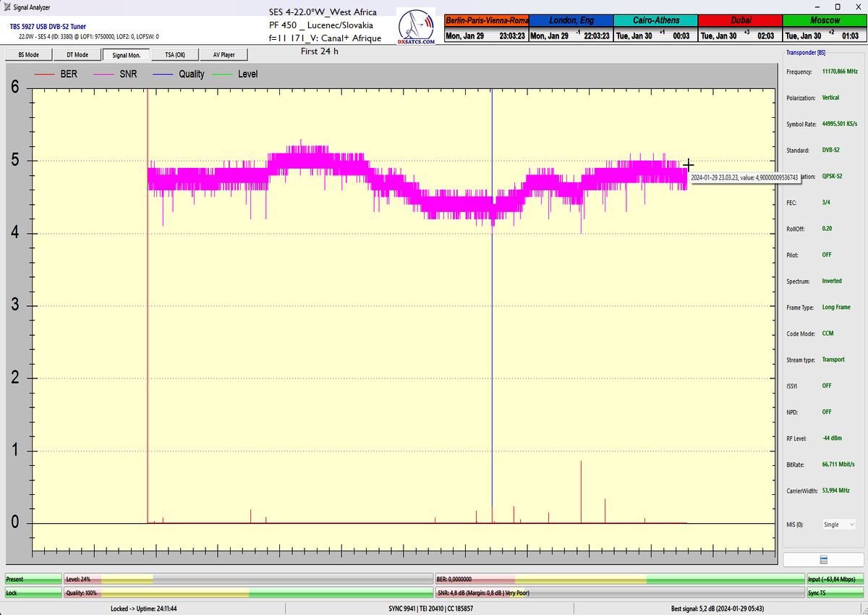Click the icon button below MIS dropdown
This screenshot has width=868, height=615.
coord(823,560)
